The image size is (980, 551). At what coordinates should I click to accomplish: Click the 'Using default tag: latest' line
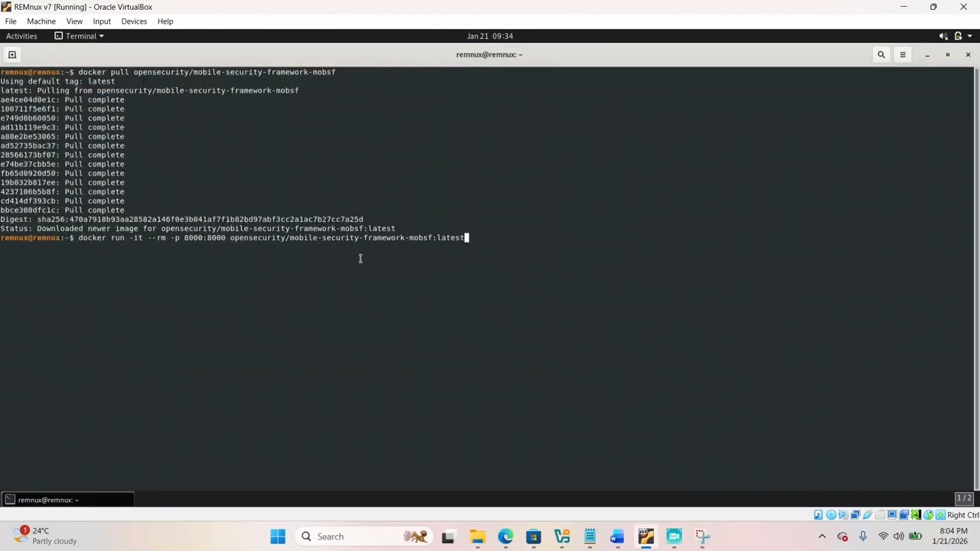tap(57, 81)
